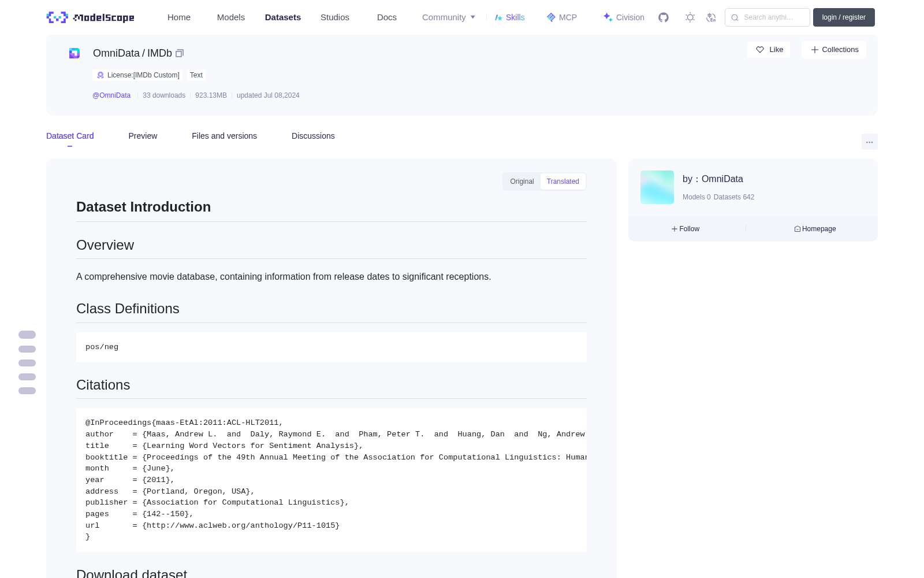Open the Discussions tab
This screenshot has width=924, height=578.
[313, 136]
